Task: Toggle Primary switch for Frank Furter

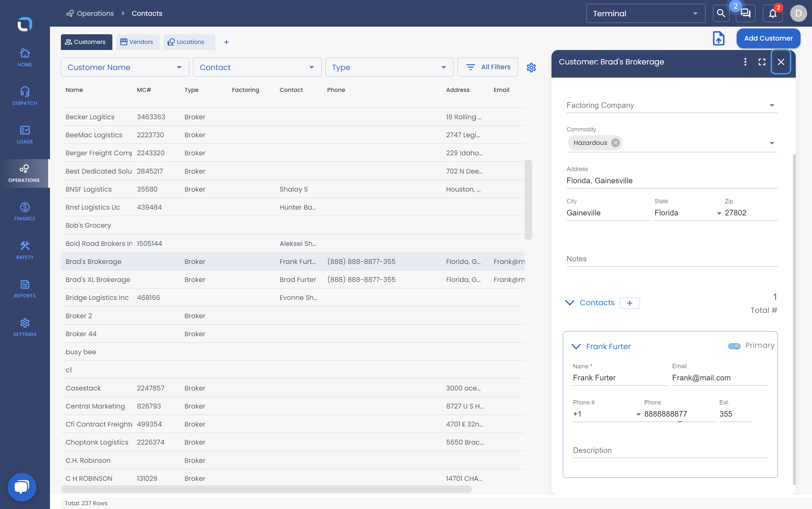Action: [734, 346]
